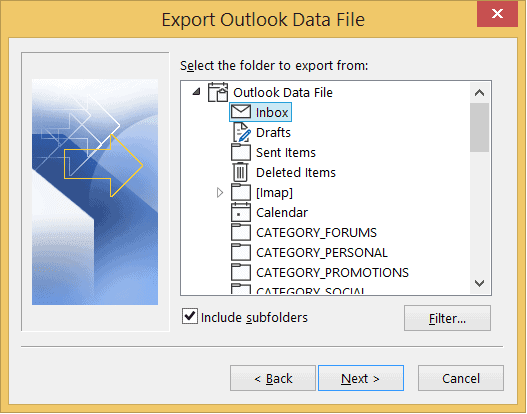Click the Include subfolders label text

coord(254,318)
